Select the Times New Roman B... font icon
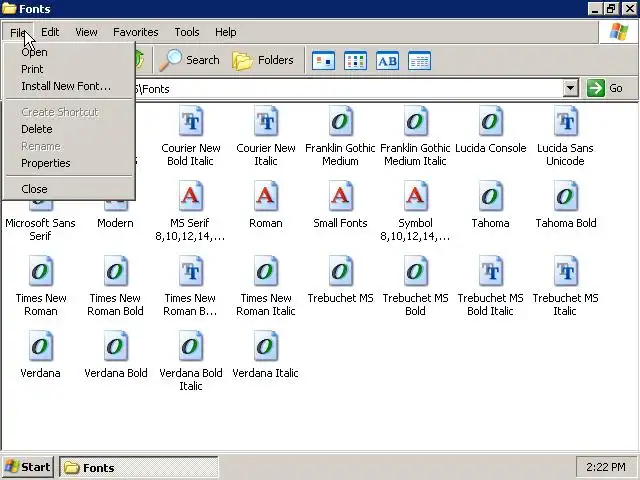 pos(191,271)
